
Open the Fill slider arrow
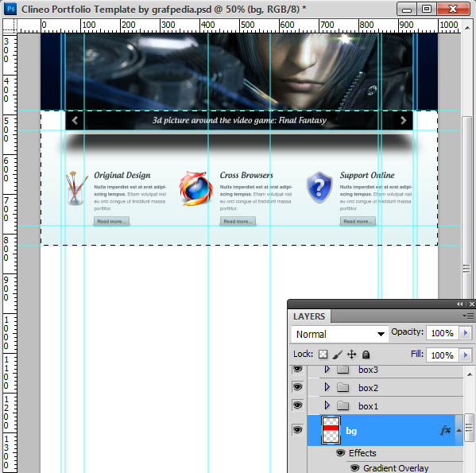(x=466, y=355)
